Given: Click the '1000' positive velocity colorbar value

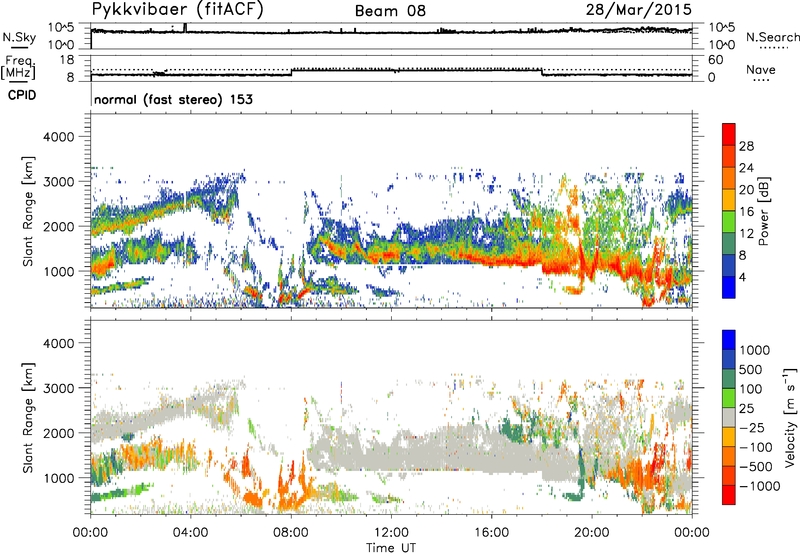Looking at the screenshot, I should (755, 350).
